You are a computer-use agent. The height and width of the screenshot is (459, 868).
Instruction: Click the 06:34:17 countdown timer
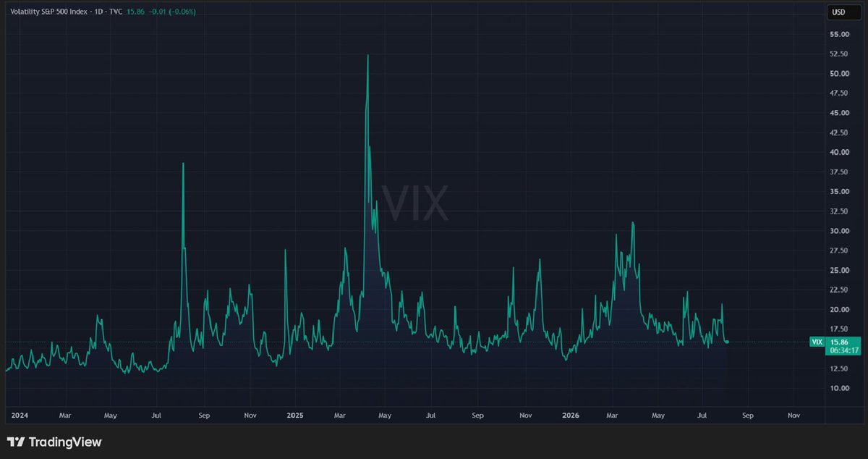[843, 350]
